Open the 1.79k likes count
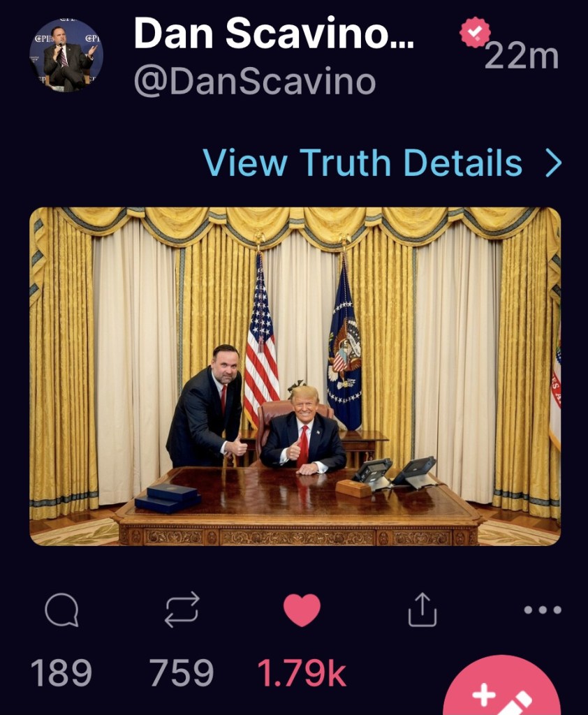The image size is (588, 715). tap(302, 672)
